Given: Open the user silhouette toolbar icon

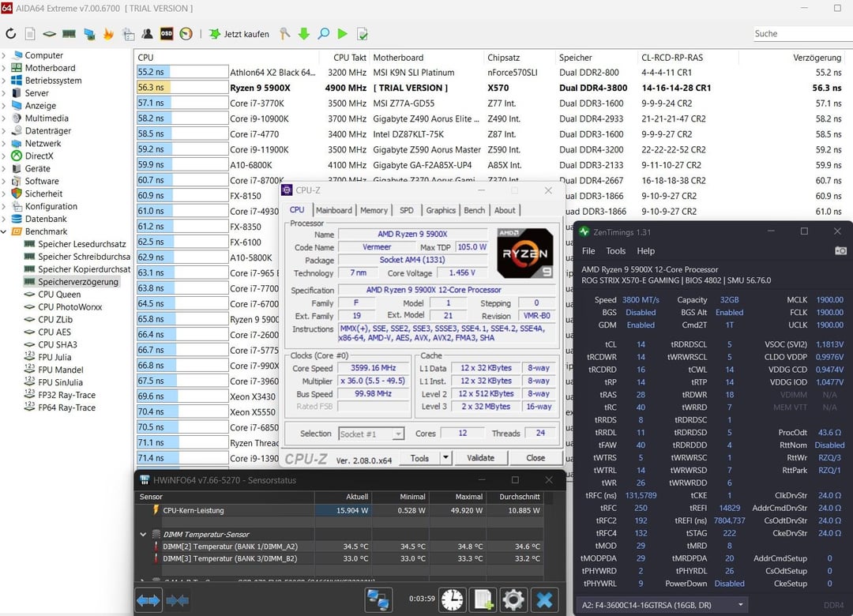Looking at the screenshot, I should pyautogui.click(x=147, y=34).
